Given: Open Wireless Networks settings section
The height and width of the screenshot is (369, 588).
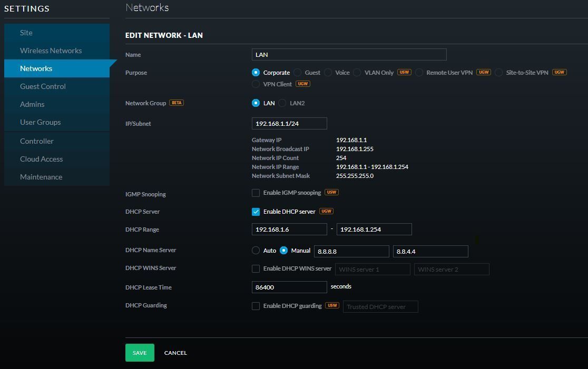Looking at the screenshot, I should 51,51.
